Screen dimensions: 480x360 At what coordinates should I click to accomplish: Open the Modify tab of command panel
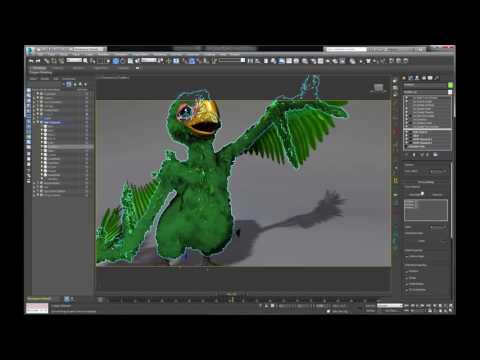pyautogui.click(x=411, y=78)
